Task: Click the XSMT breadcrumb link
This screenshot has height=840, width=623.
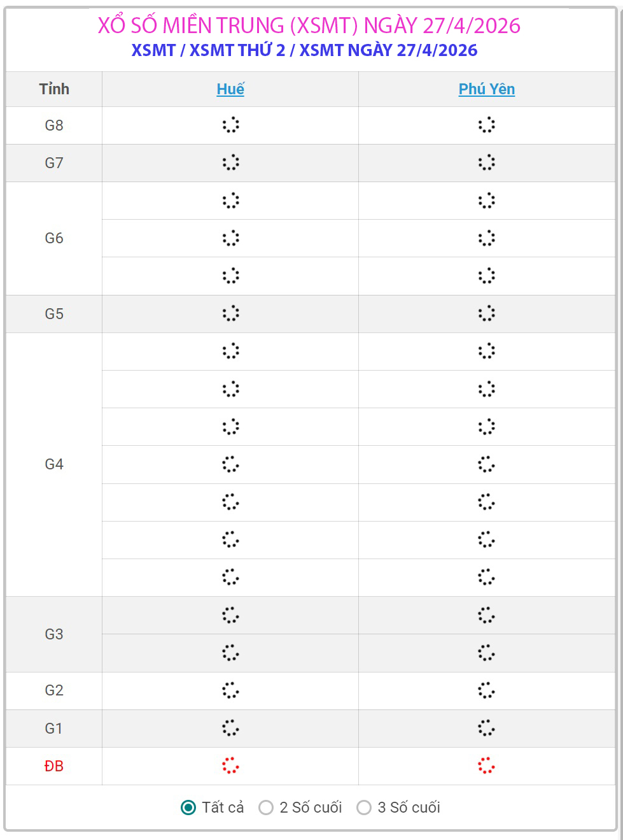Action: [x=153, y=50]
